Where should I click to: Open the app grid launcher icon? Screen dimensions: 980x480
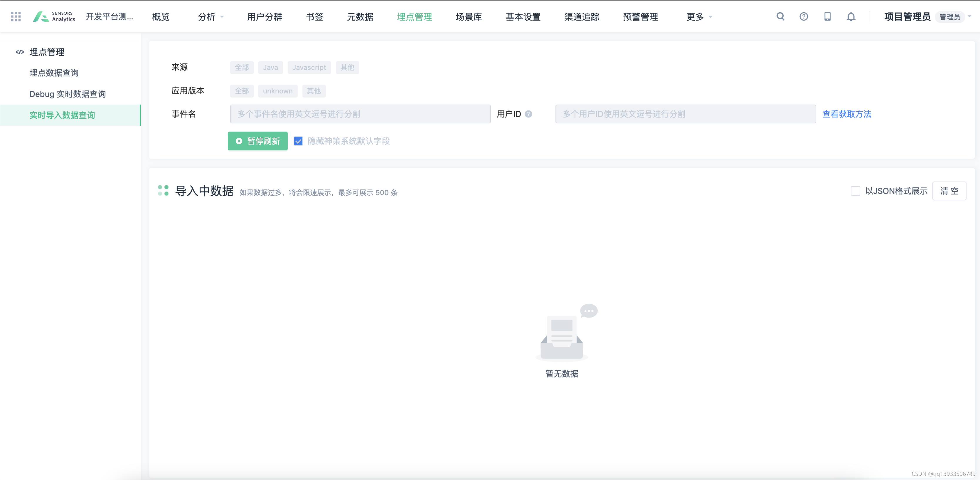tap(16, 16)
